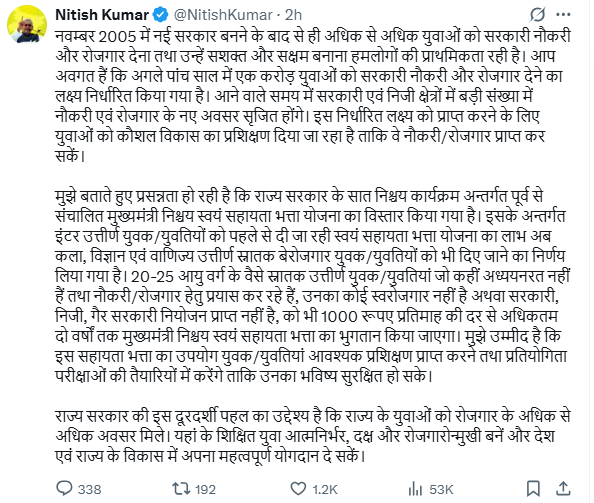Like the post with the heart icon
The image size is (594, 503).
(x=298, y=489)
